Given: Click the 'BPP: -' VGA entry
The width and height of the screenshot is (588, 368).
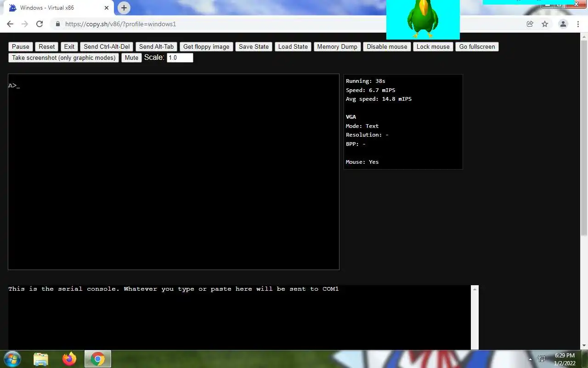Looking at the screenshot, I should pyautogui.click(x=356, y=144).
